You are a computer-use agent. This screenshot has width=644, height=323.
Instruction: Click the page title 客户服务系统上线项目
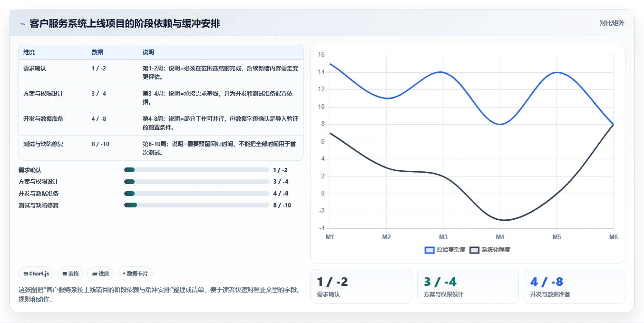click(125, 23)
